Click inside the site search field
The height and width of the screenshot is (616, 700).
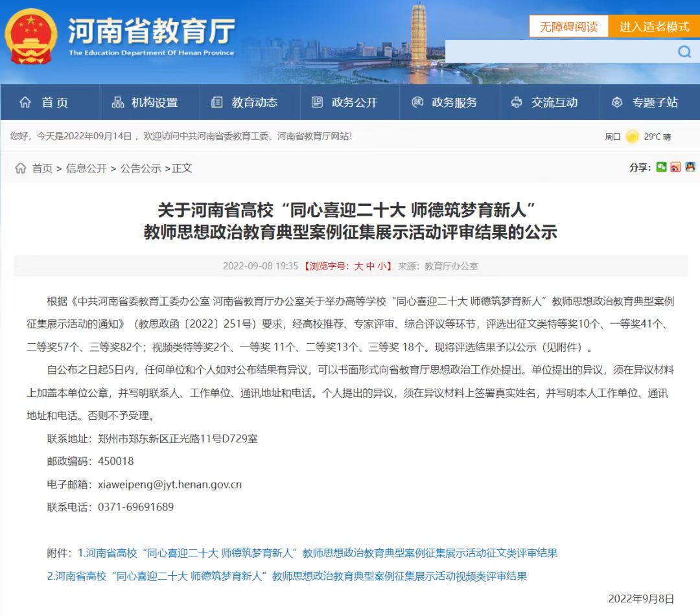(x=560, y=52)
